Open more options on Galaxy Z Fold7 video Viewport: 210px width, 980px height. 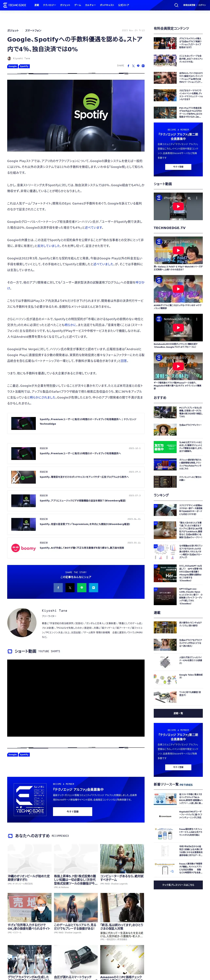197,242
